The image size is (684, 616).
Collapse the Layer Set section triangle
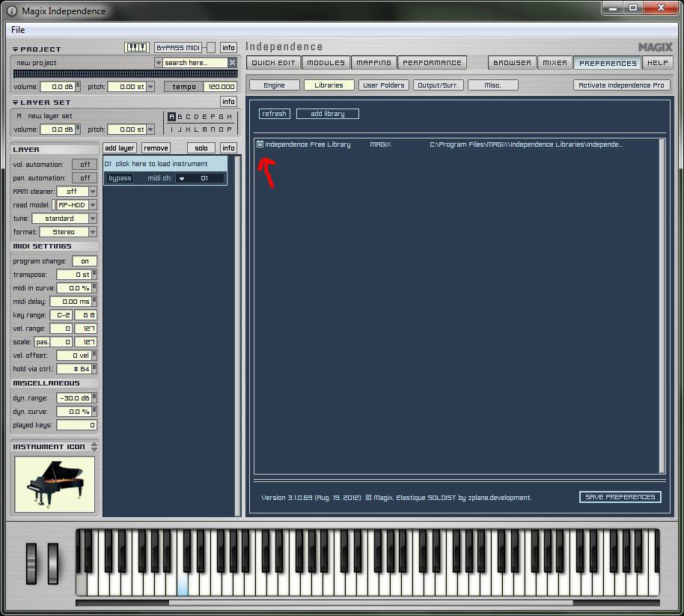coord(15,103)
